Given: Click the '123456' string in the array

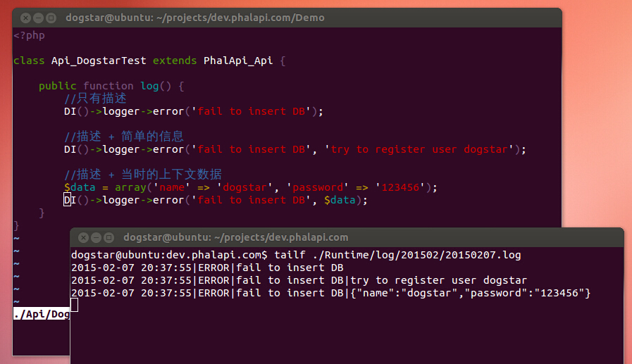Looking at the screenshot, I should pyautogui.click(x=400, y=188).
